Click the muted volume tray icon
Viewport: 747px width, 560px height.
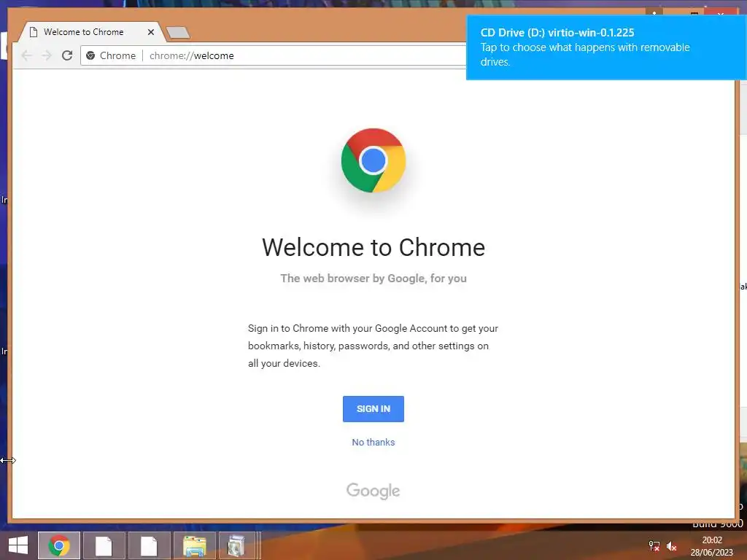coord(672,546)
